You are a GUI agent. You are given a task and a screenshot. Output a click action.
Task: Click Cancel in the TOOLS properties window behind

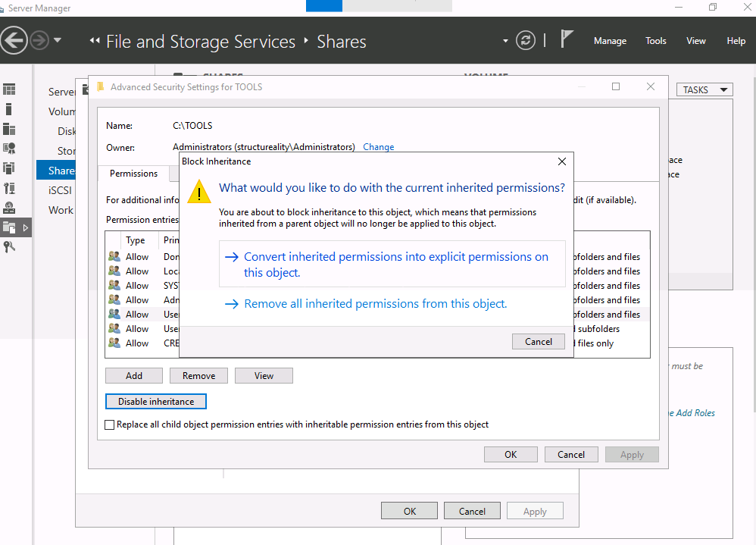[472, 511]
